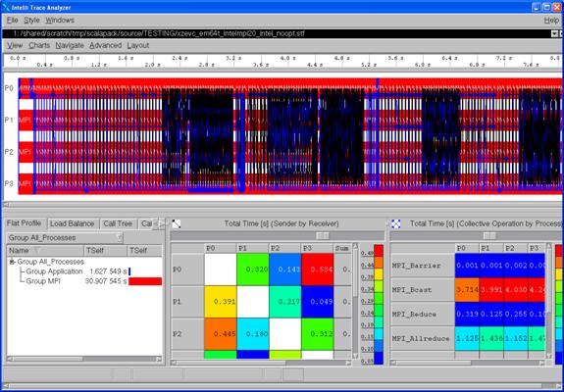Screen dimensions: 564x392
Task: Switch to the Call Tree tab
Action: (x=118, y=223)
